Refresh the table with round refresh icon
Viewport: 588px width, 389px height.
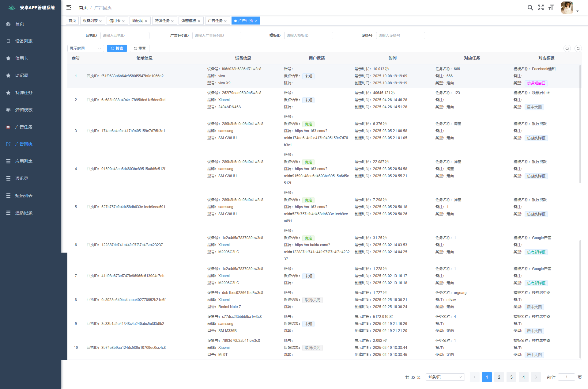[x=578, y=48]
